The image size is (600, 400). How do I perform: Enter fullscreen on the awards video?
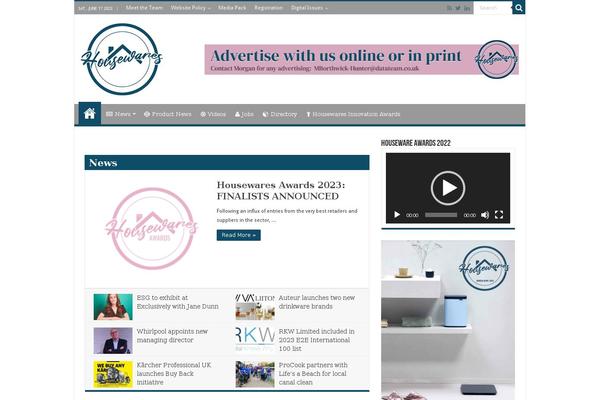499,215
